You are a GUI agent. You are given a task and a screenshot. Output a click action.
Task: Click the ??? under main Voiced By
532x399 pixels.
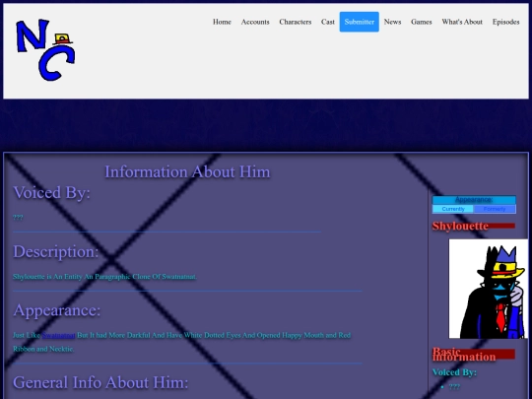[x=18, y=218]
